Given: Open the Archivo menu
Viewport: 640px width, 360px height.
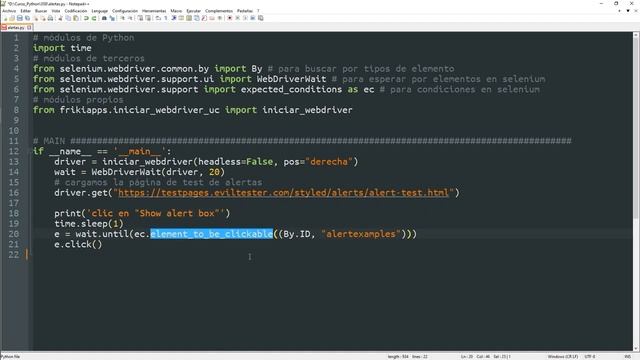Looking at the screenshot, I should tap(9, 11).
